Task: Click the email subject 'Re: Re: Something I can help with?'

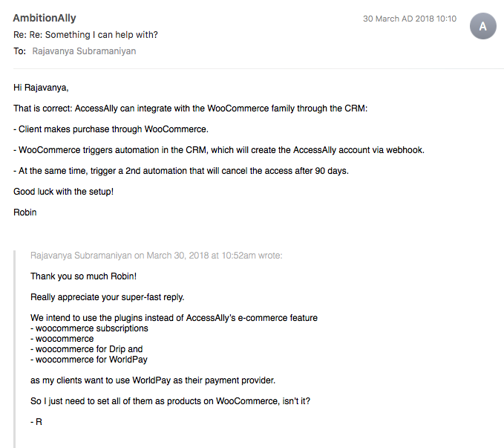Action: click(85, 35)
